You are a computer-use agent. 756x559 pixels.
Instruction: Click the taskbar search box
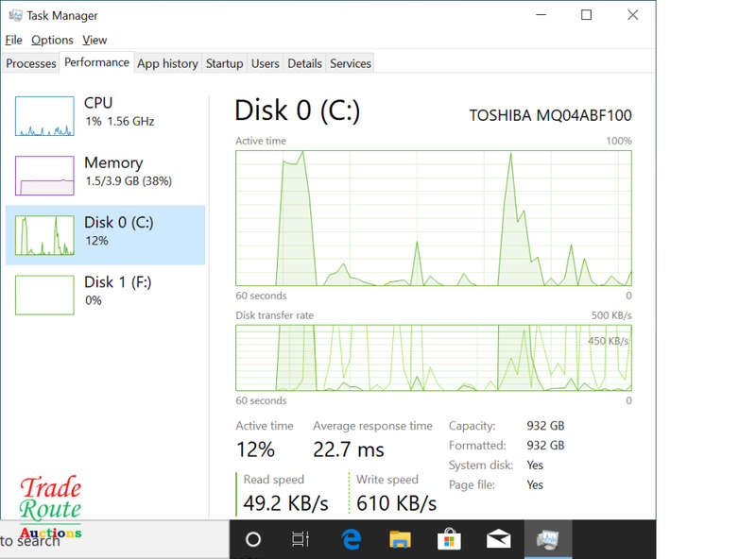(114, 540)
